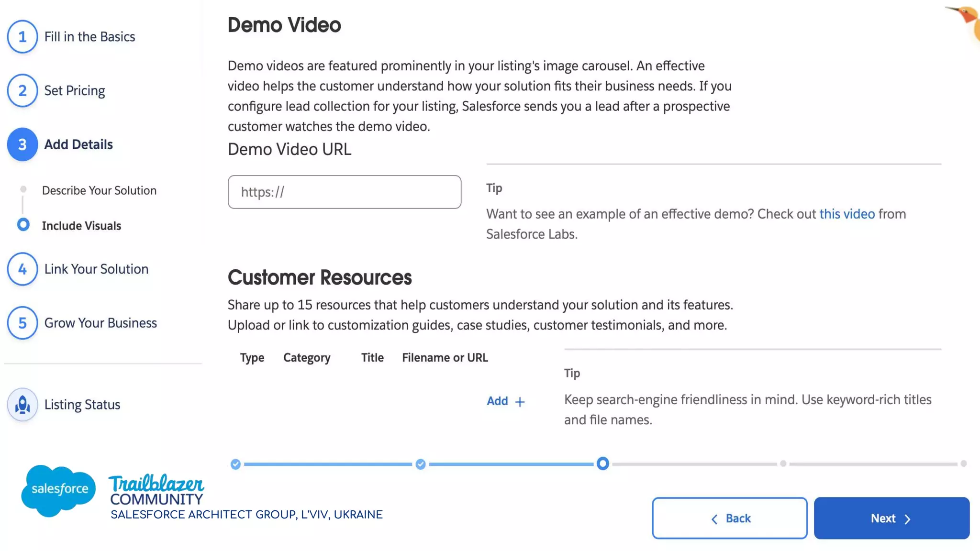The height and width of the screenshot is (551, 980).
Task: Click step 1 circle icon
Action: (22, 37)
